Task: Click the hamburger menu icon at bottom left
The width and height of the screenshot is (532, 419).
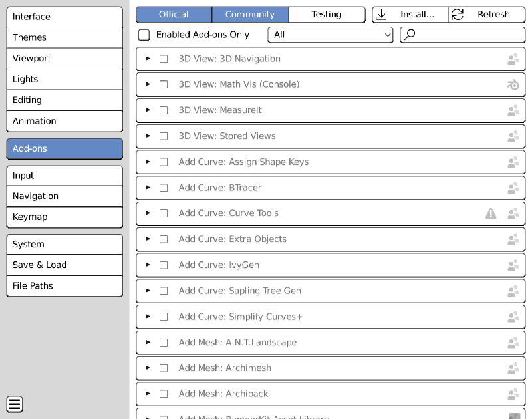Action: click(15, 404)
